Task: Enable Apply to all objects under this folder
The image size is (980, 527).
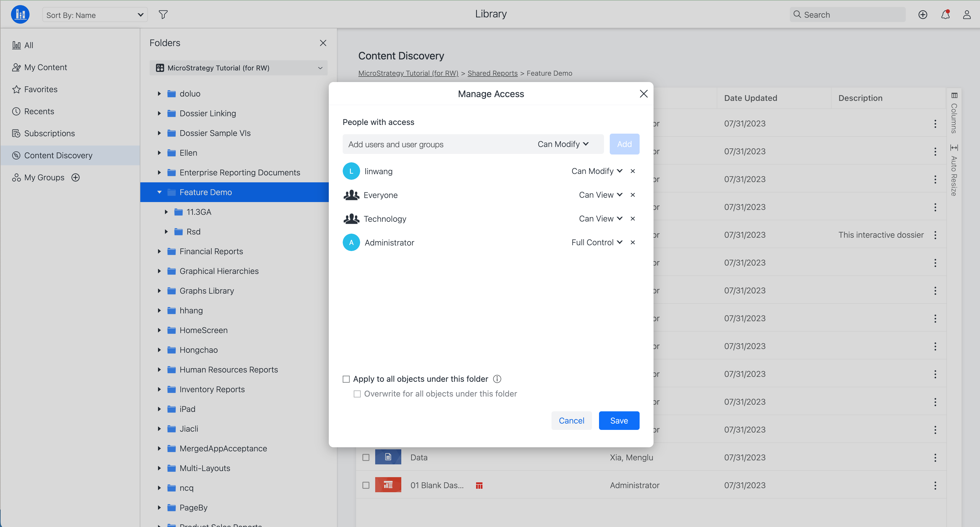Action: click(x=346, y=379)
